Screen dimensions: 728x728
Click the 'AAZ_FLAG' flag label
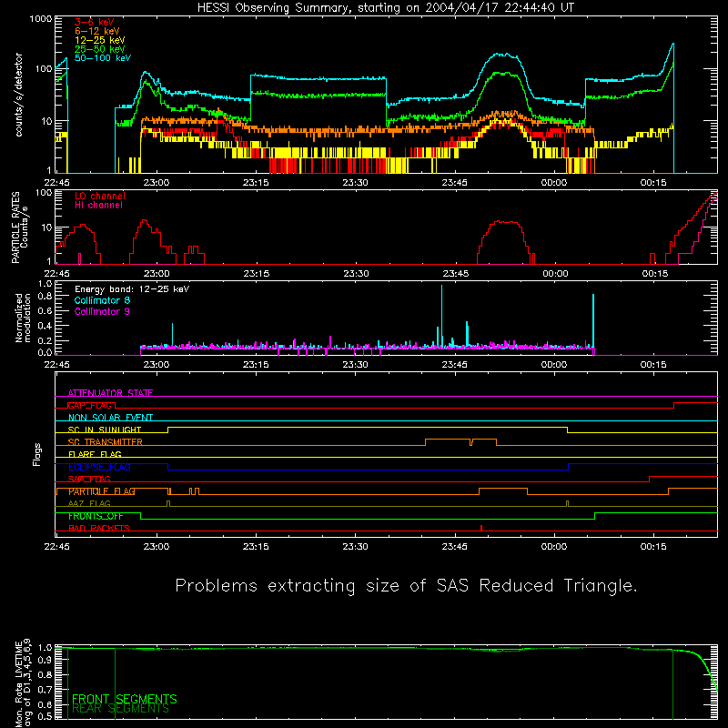point(89,504)
